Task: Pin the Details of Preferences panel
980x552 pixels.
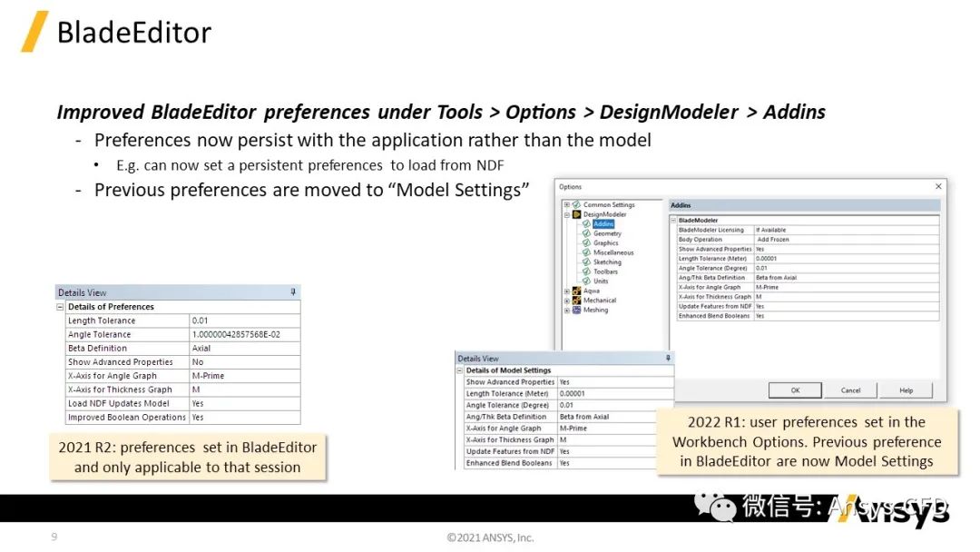Action: [293, 292]
